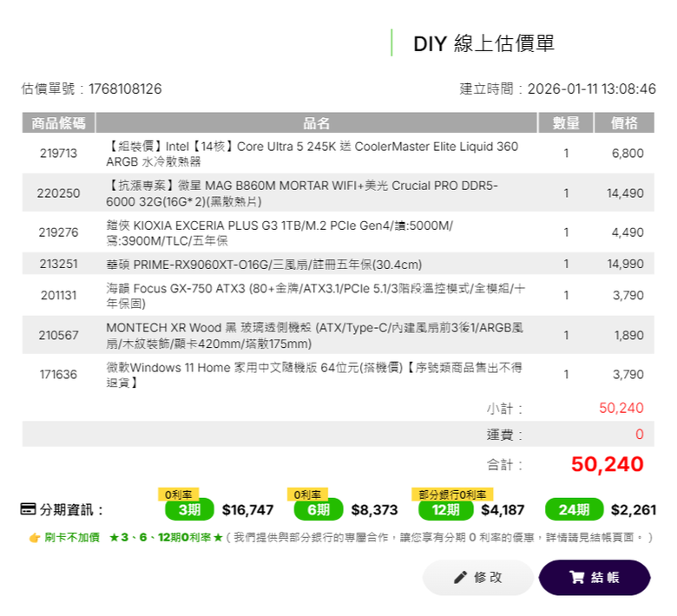Click the 微軟Windows 11 Home item name

(x=314, y=375)
